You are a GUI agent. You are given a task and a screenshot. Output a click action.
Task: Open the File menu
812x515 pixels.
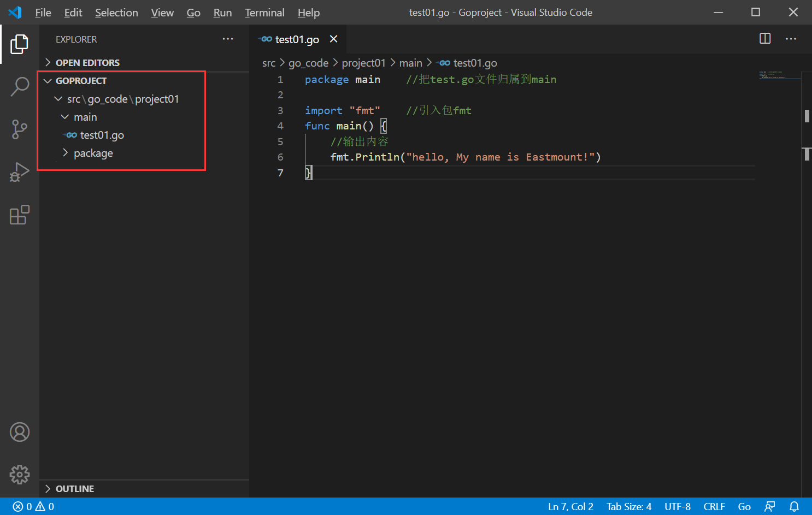tap(43, 13)
